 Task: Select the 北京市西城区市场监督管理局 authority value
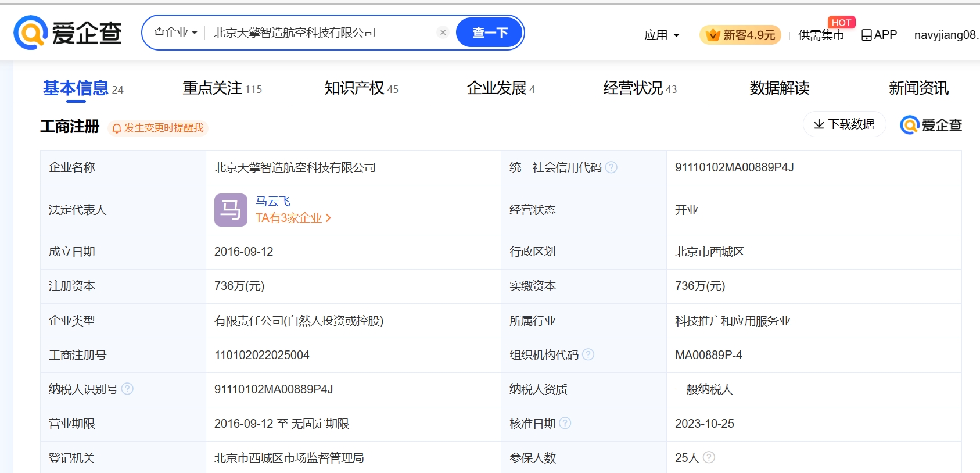[x=289, y=458]
